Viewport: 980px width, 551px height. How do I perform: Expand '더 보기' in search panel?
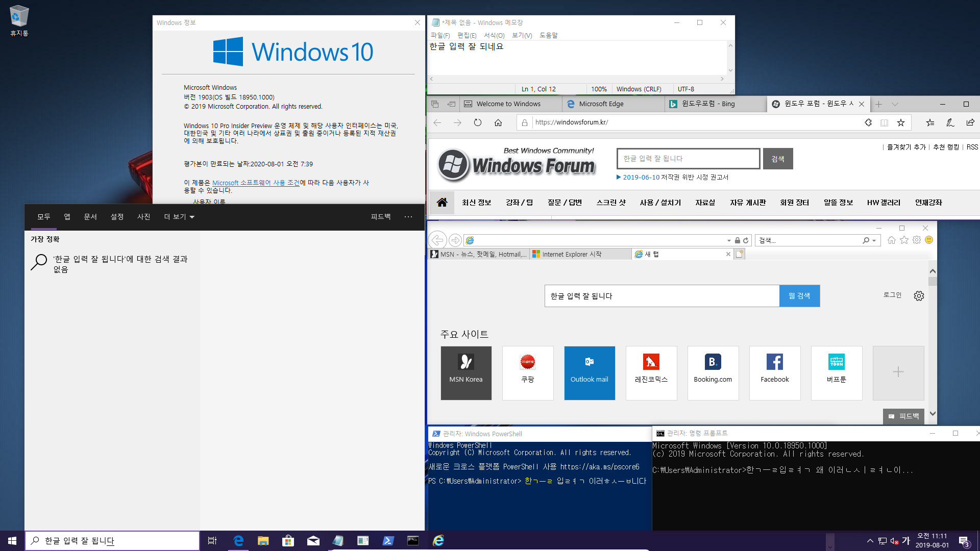[x=179, y=217]
